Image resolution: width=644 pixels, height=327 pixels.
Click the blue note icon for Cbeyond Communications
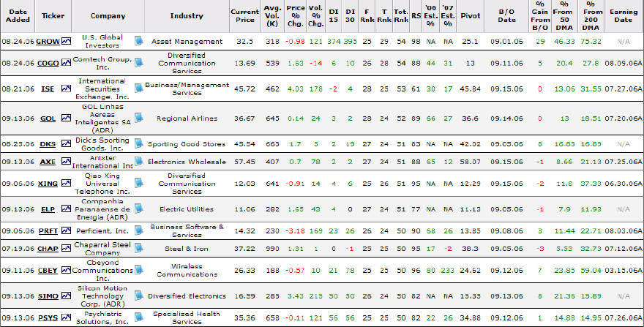pyautogui.click(x=139, y=270)
